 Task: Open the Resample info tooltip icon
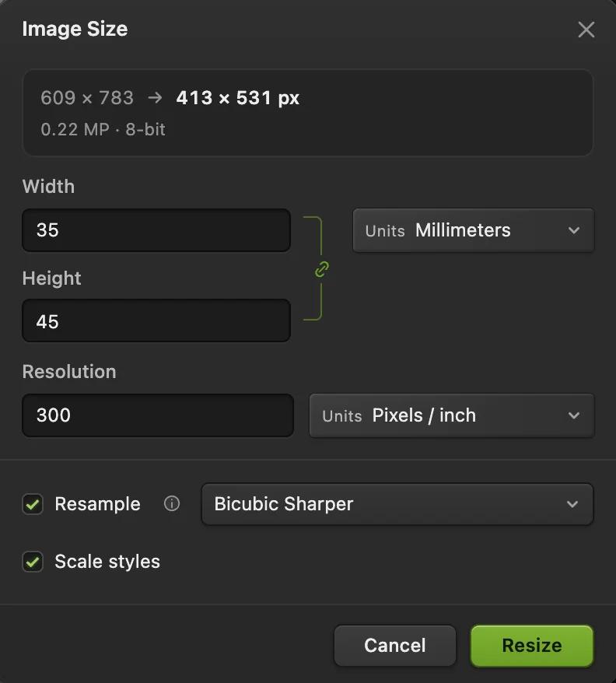coord(172,503)
